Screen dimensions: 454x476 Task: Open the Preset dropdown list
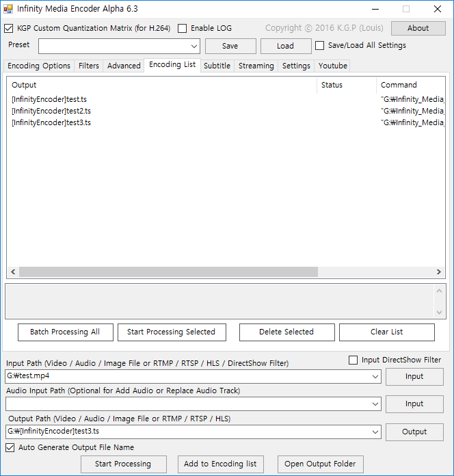tap(194, 46)
